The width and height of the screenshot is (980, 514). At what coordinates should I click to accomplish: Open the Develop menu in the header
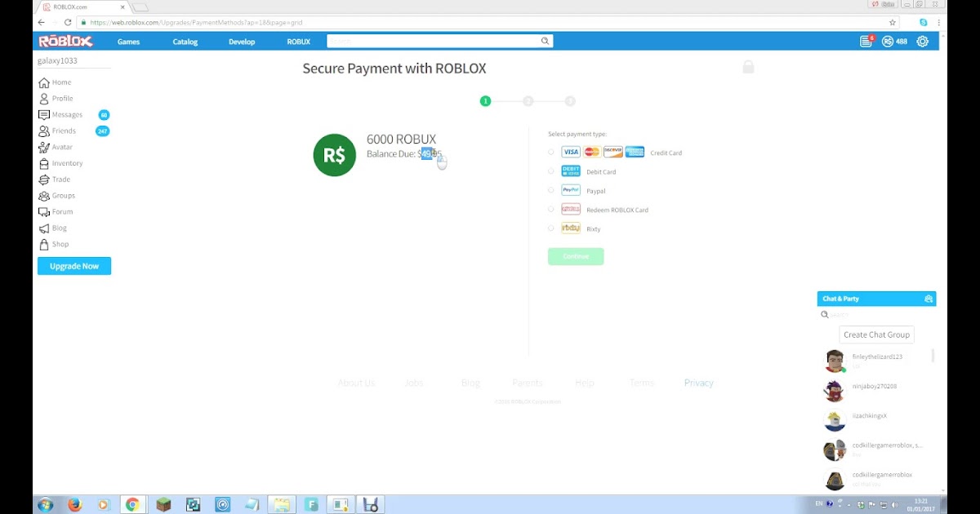[x=242, y=42]
